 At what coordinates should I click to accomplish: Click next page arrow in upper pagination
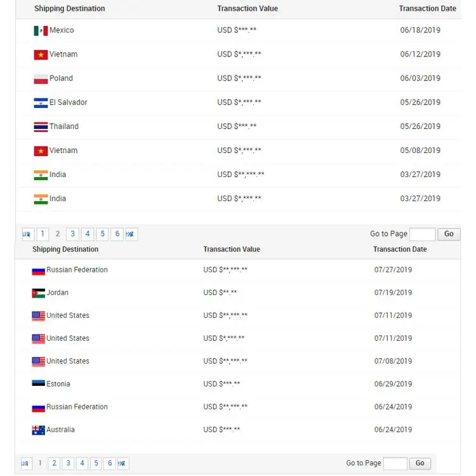pyautogui.click(x=131, y=234)
